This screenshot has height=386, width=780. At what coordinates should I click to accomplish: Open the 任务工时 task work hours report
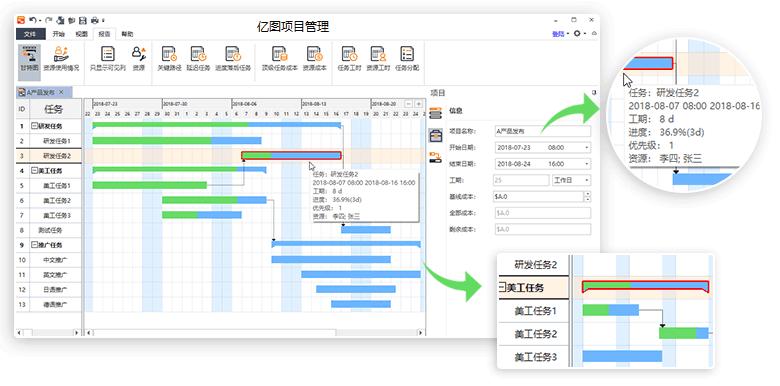point(349,58)
